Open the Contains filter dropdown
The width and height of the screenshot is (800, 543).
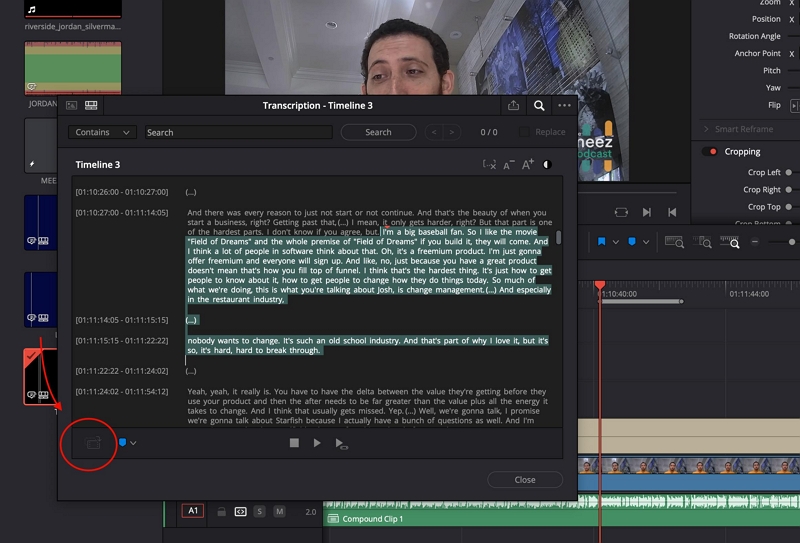[102, 132]
